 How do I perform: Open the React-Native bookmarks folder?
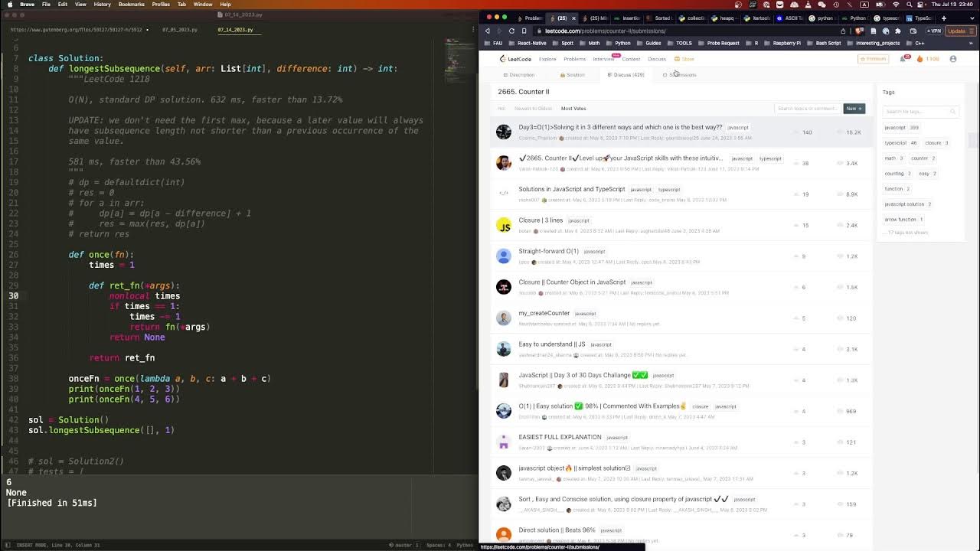(x=528, y=43)
